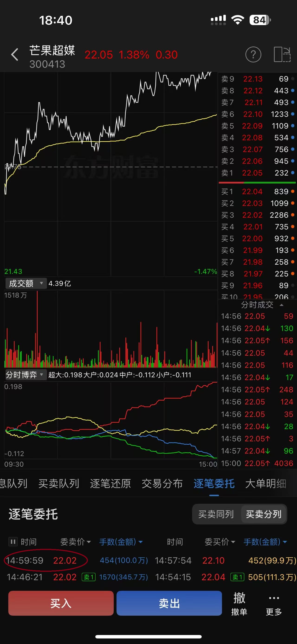Open buy-side 手数(金额) filter dropdown
The height and width of the screenshot is (644, 297).
coord(265,542)
